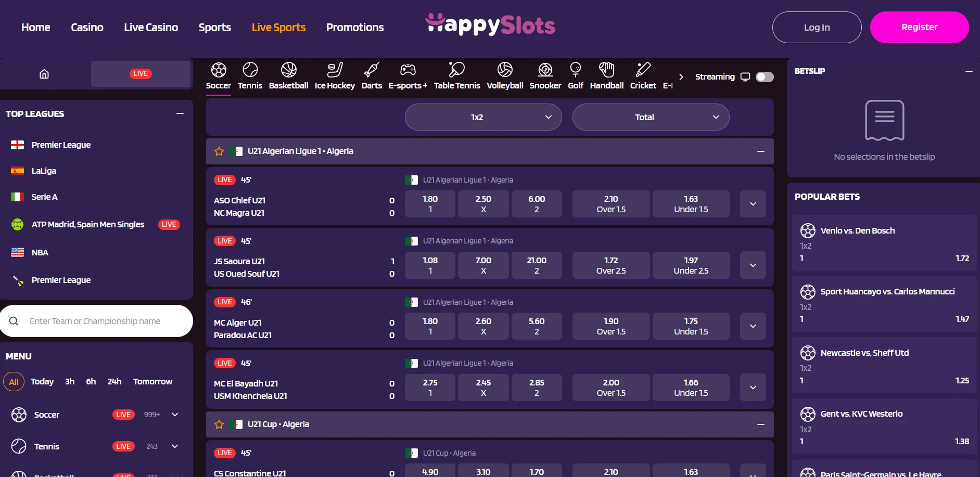The height and width of the screenshot is (477, 980).
Task: Select the Darts sport icon
Action: pyautogui.click(x=372, y=70)
